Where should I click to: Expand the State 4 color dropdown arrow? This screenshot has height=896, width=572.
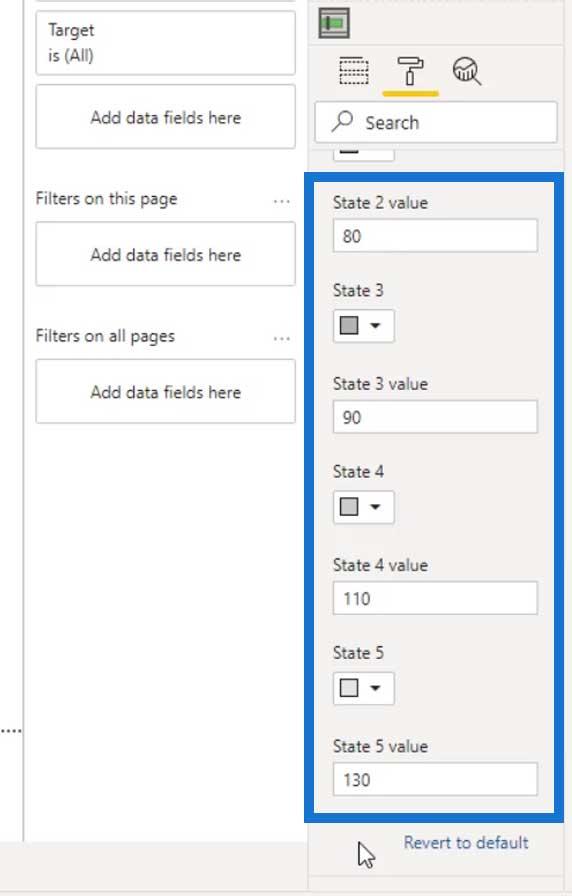375,507
